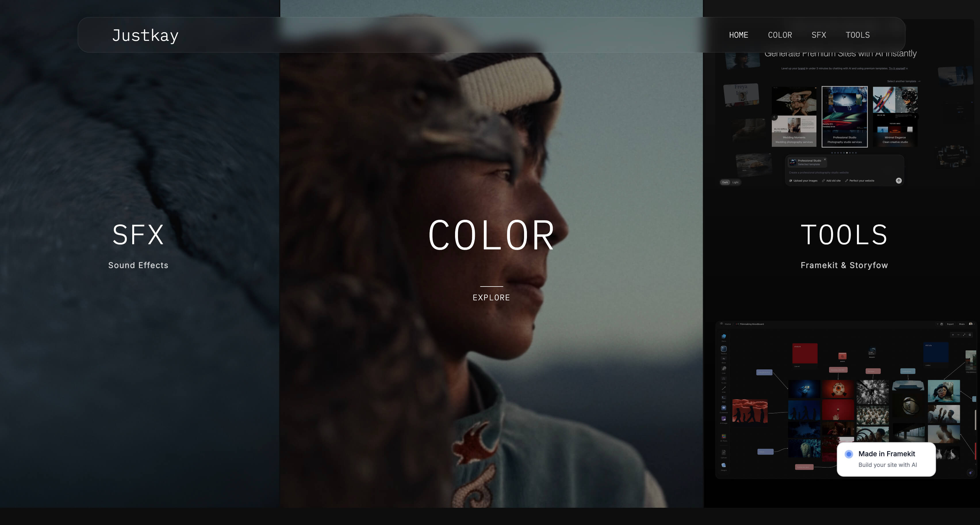The image size is (980, 525).
Task: Click 'Framekit & Storyfow' subtitle text
Action: pyautogui.click(x=844, y=265)
